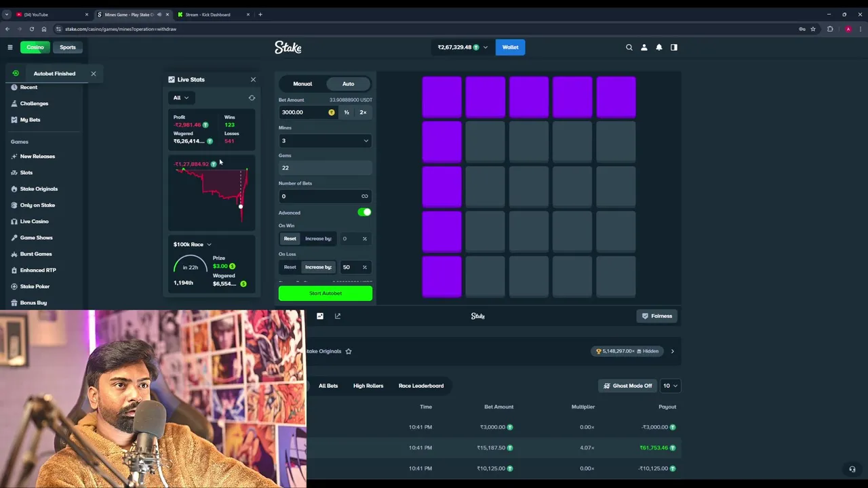The height and width of the screenshot is (488, 868).
Task: Switch to the Sports section tab
Action: tap(68, 47)
